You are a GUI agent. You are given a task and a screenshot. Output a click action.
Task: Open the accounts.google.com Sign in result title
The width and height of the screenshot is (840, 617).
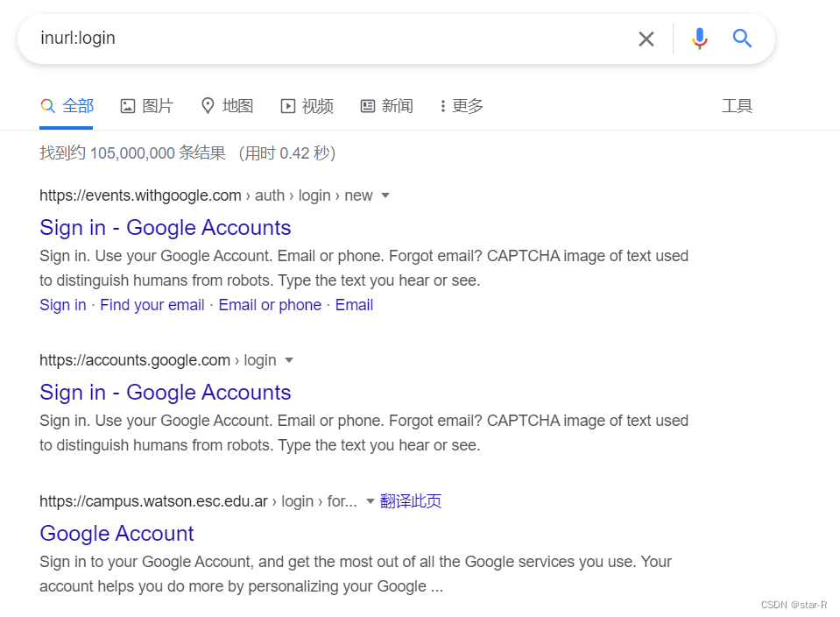(165, 393)
